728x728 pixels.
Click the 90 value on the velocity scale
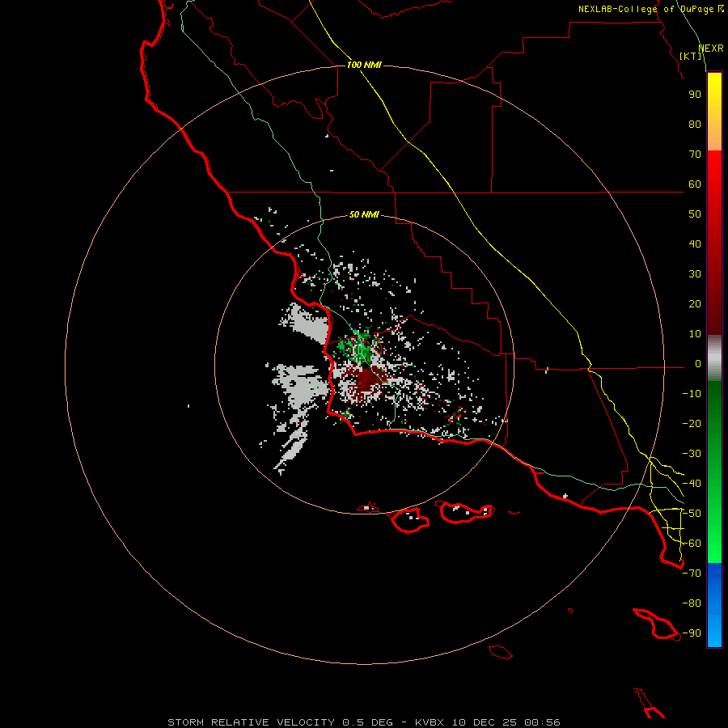(x=695, y=95)
